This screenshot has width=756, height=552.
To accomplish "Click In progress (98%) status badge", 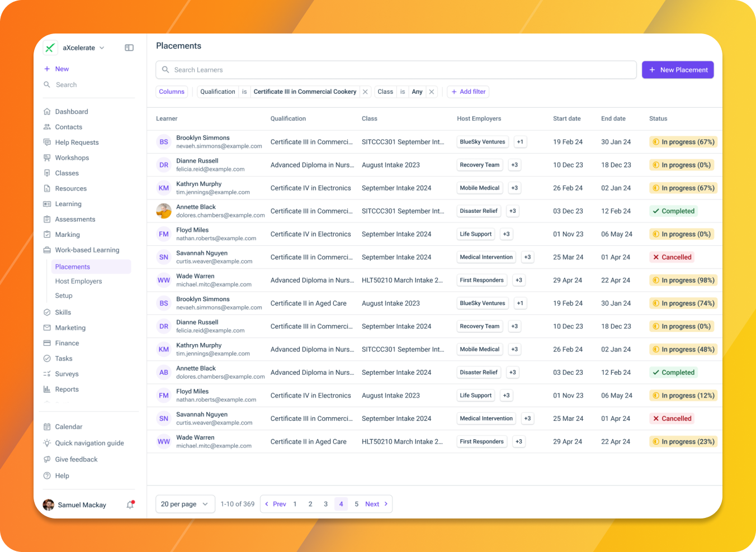I will (x=683, y=280).
